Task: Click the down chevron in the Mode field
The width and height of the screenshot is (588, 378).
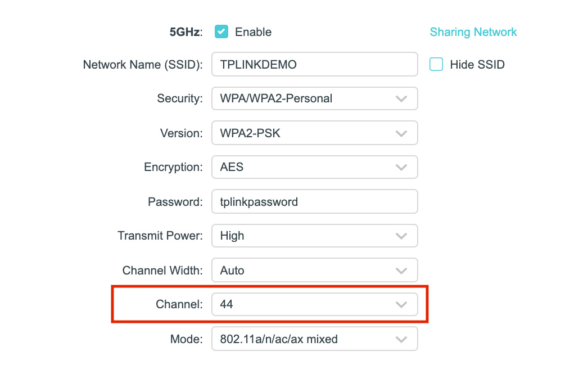Action: pyautogui.click(x=401, y=339)
